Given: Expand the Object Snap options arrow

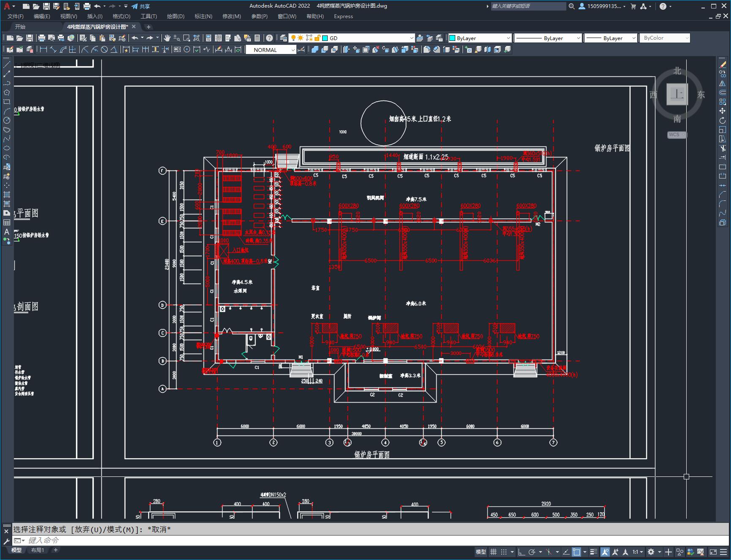Looking at the screenshot, I should pos(585,552).
